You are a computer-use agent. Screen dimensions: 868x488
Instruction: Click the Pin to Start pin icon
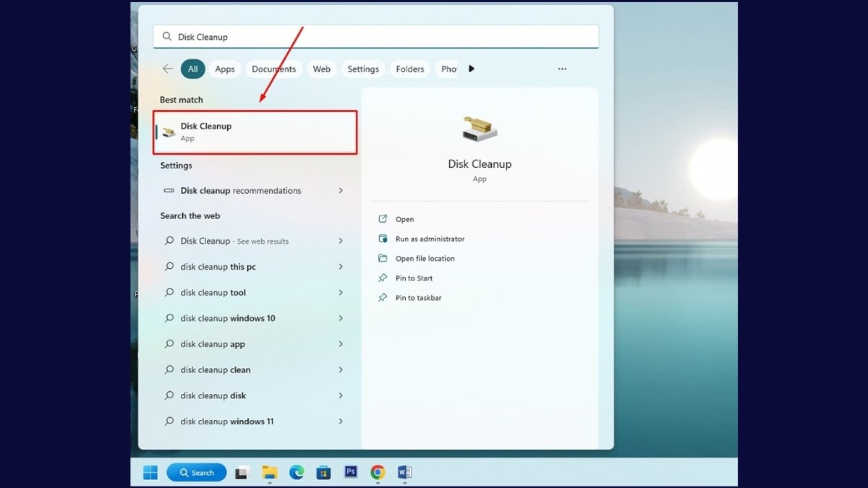point(383,278)
